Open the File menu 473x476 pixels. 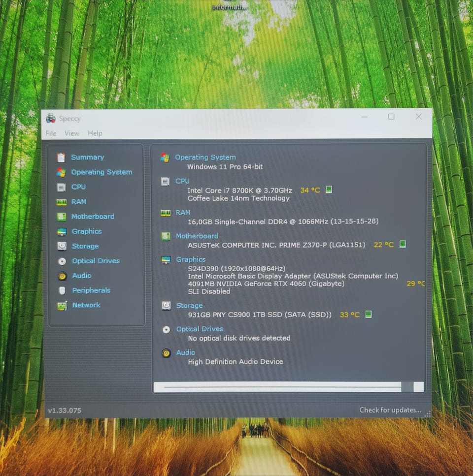click(51, 133)
